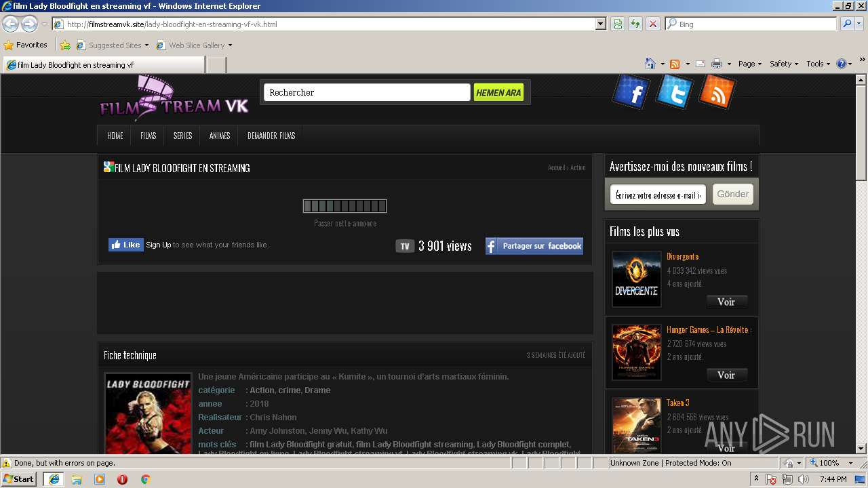Image resolution: width=868 pixels, height=488 pixels.
Task: Click Voir button for Hunger Games
Action: click(x=726, y=375)
